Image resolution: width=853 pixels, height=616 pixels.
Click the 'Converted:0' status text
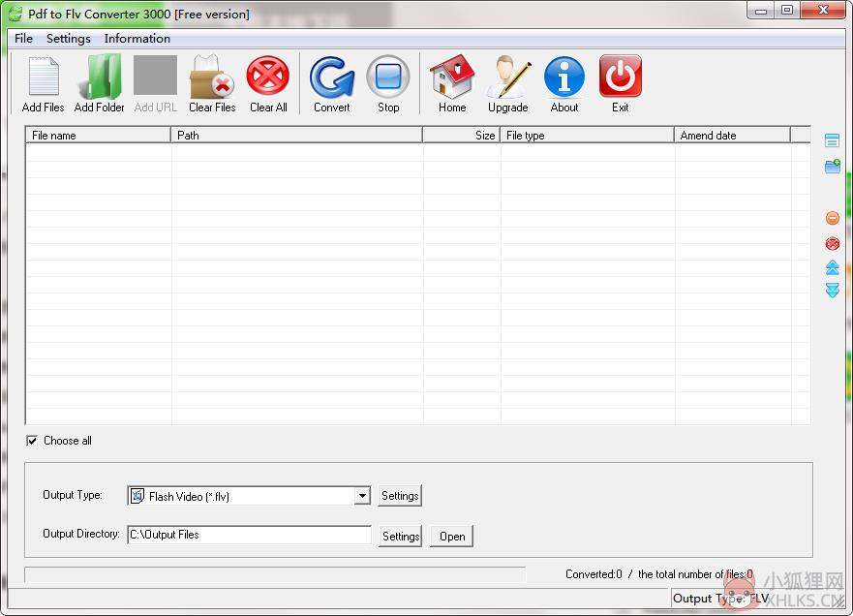(594, 574)
